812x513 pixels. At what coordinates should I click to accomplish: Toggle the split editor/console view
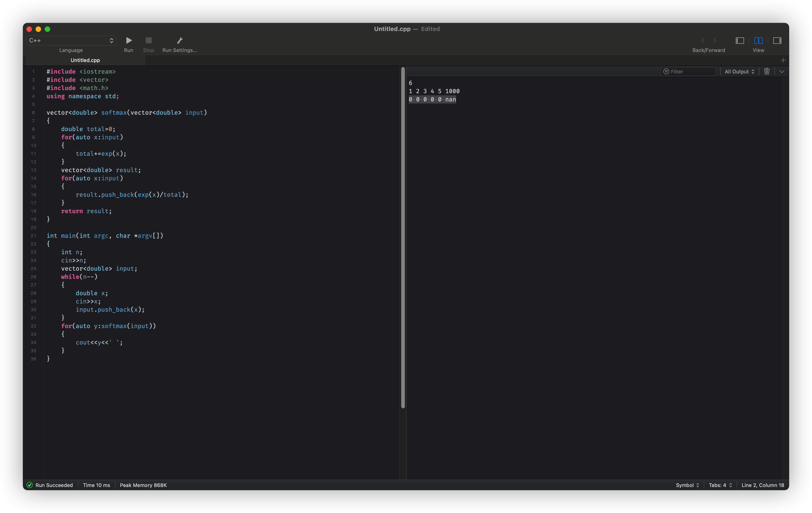click(758, 40)
